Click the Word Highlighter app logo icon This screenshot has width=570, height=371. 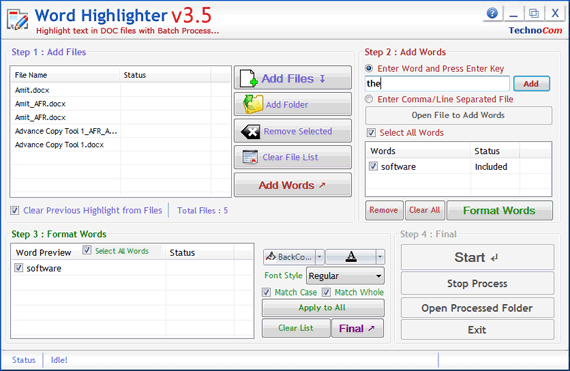pos(18,20)
